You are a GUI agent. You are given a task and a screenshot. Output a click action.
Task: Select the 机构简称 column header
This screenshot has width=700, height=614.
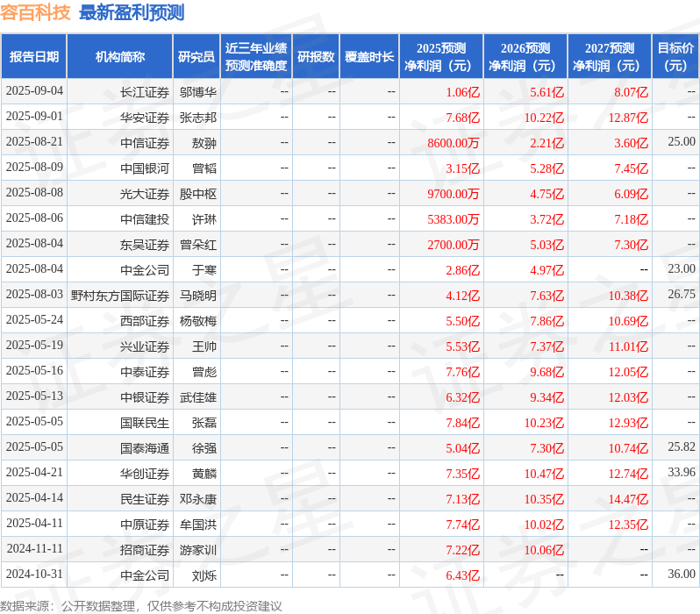click(120, 57)
